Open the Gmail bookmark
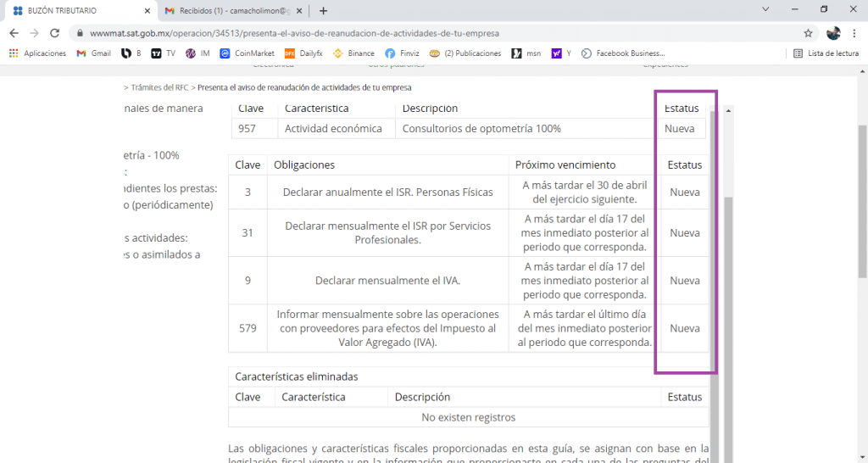868x463 pixels. click(93, 53)
